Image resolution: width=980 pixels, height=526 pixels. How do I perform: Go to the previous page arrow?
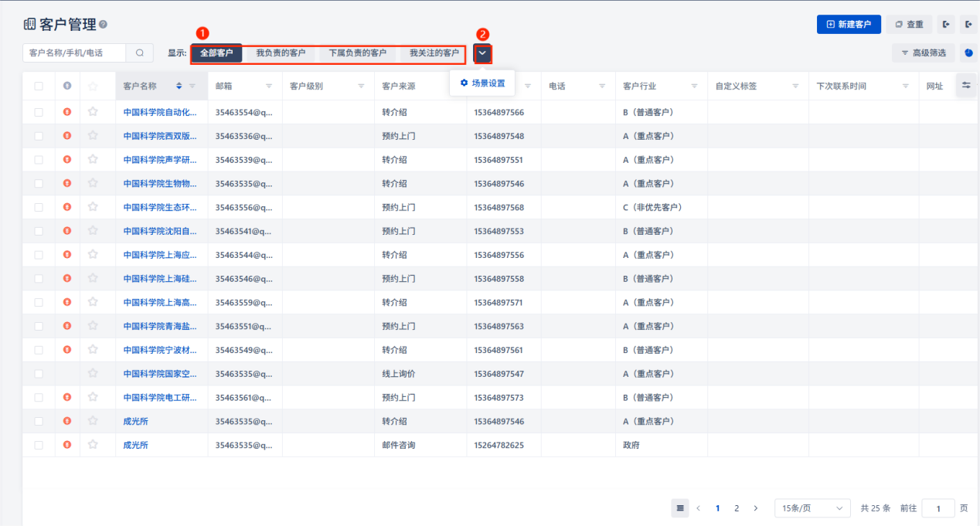click(x=699, y=508)
